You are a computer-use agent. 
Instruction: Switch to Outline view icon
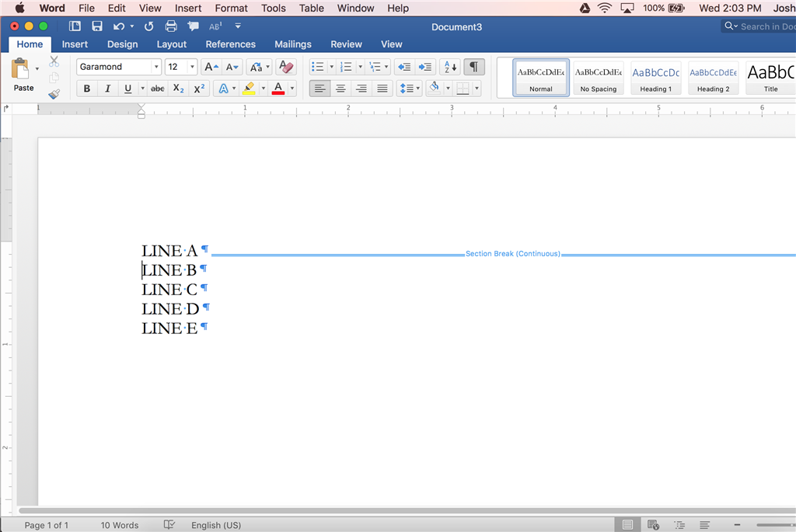click(679, 525)
